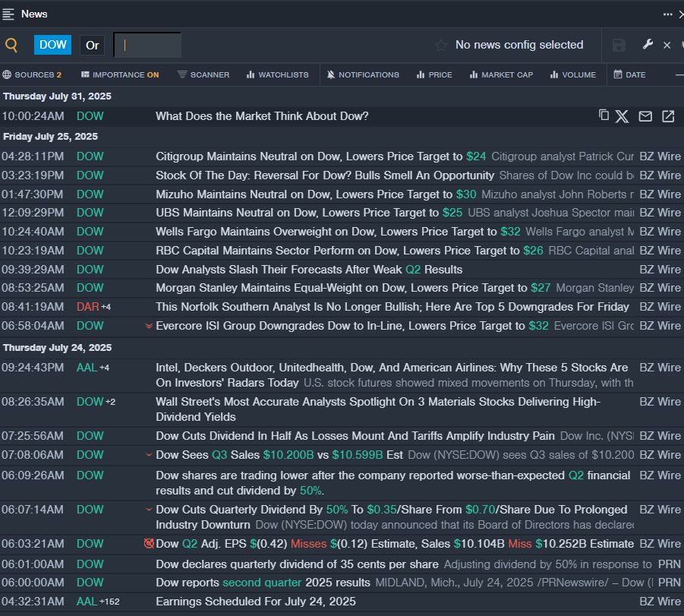Open 'Dow Cuts Quarterly Dividend By 50%' story

click(391, 517)
